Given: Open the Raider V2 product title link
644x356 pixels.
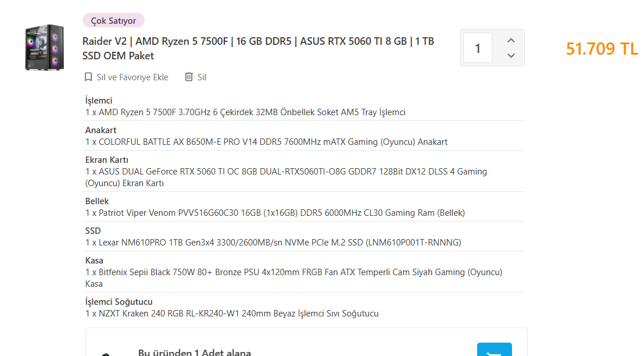Looking at the screenshot, I should coord(258,48).
